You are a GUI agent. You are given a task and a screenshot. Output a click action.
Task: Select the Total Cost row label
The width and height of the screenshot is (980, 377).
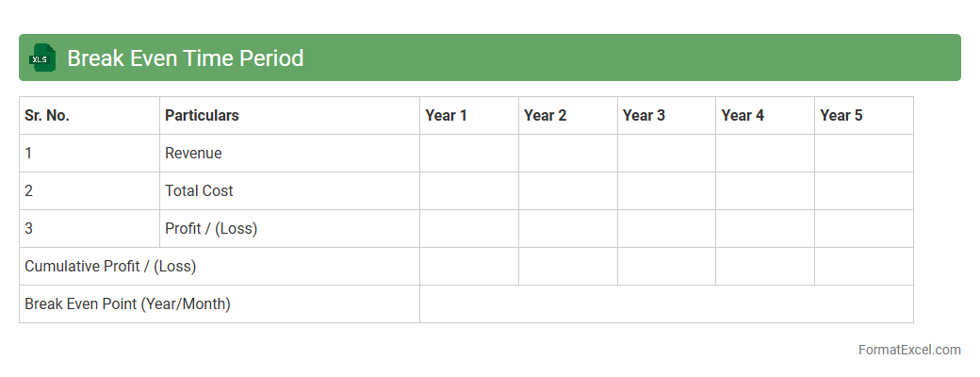point(199,191)
